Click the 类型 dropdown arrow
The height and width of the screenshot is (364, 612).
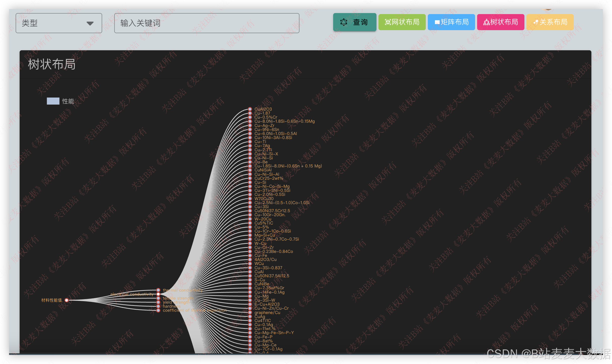[x=90, y=23]
